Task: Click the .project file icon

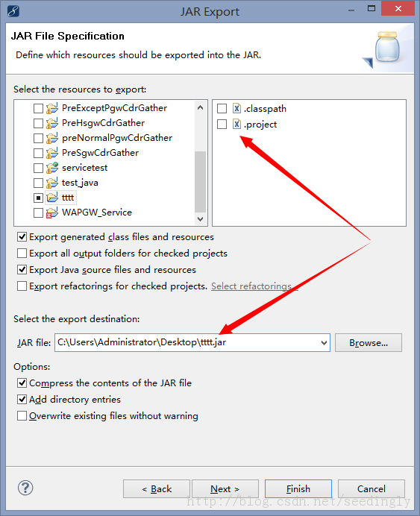Action: click(x=236, y=124)
